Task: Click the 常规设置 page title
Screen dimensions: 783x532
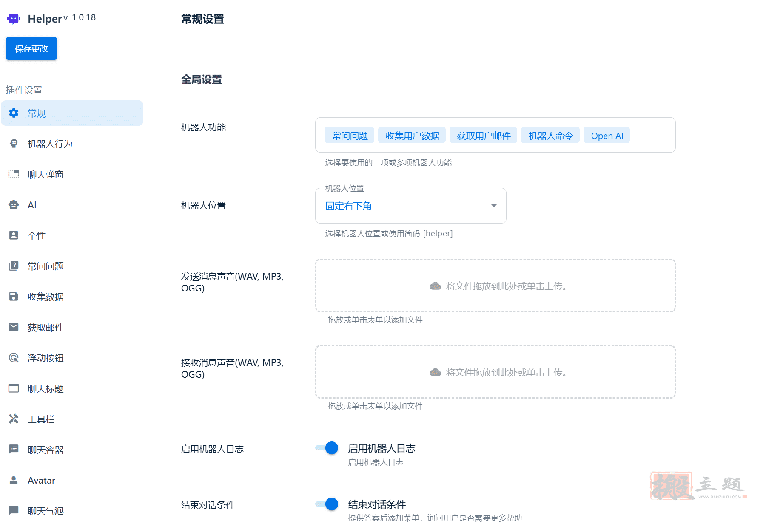Action: tap(203, 19)
